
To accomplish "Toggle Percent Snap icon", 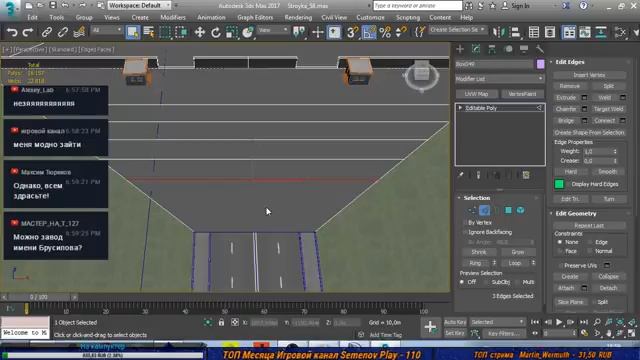I will 385,32.
